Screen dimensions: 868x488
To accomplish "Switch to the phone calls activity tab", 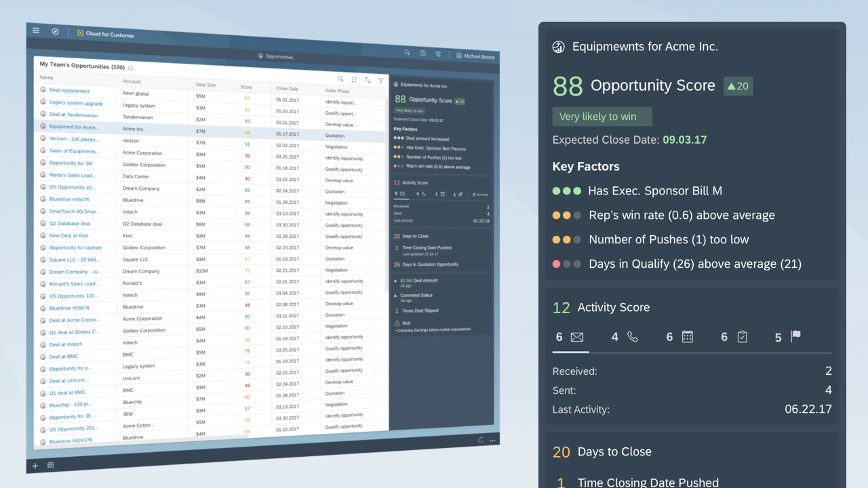I will pyautogui.click(x=625, y=337).
